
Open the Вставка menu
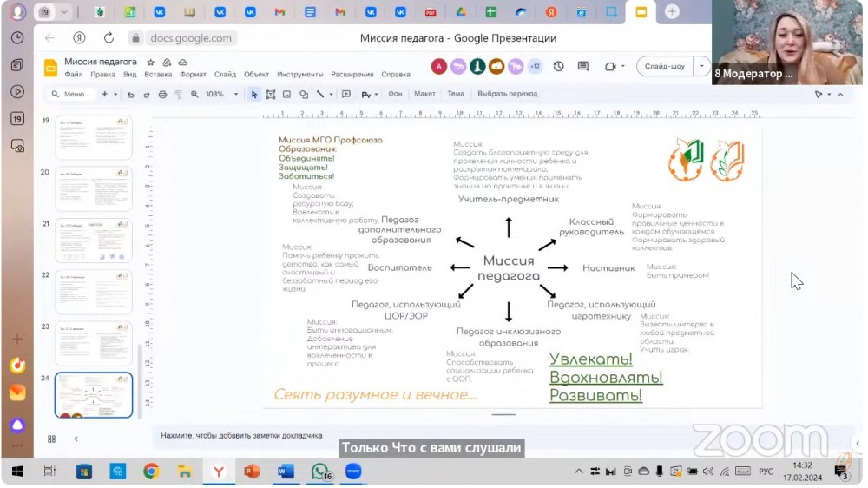tap(158, 75)
